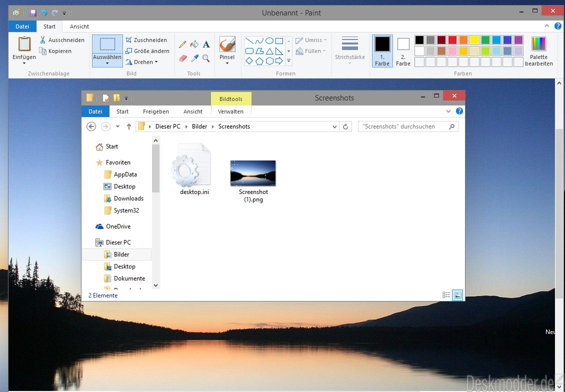Select the pentagon shape in Formen gallery

click(x=259, y=61)
